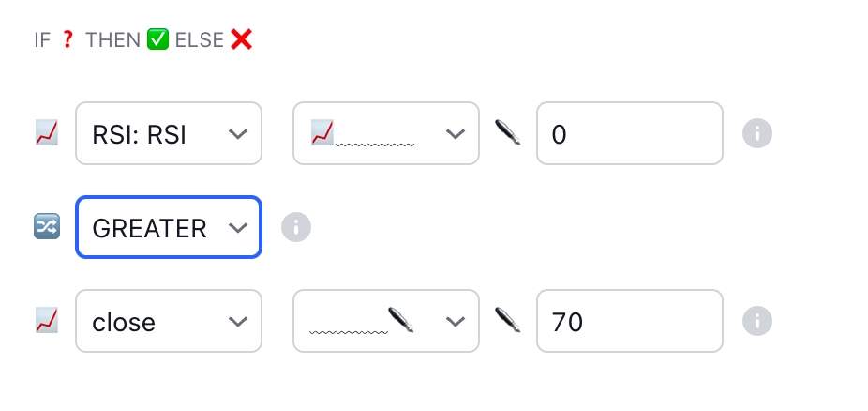Viewport: 868px width, 411px height.
Task: Open the close dropdown
Action: pos(169,321)
